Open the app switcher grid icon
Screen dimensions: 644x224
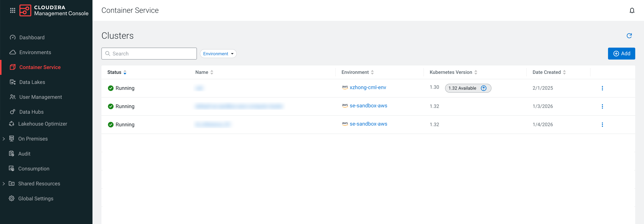click(12, 10)
